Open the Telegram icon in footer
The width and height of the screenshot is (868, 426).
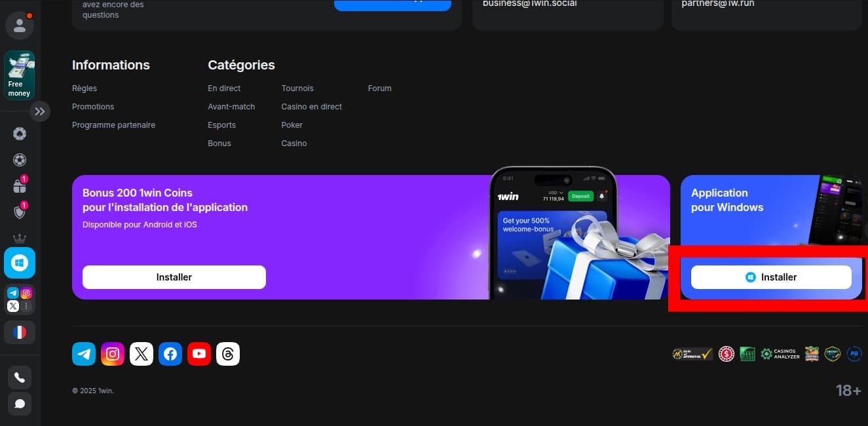[84, 354]
